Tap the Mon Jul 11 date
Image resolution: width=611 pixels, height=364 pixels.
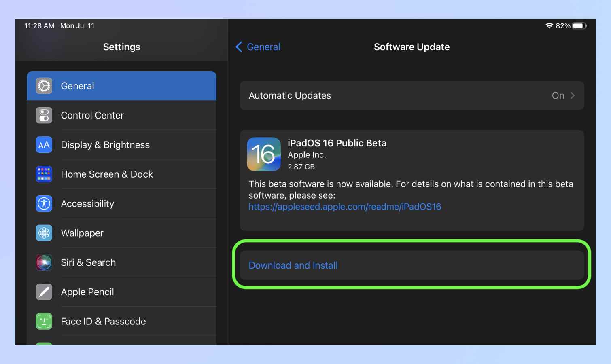(77, 26)
